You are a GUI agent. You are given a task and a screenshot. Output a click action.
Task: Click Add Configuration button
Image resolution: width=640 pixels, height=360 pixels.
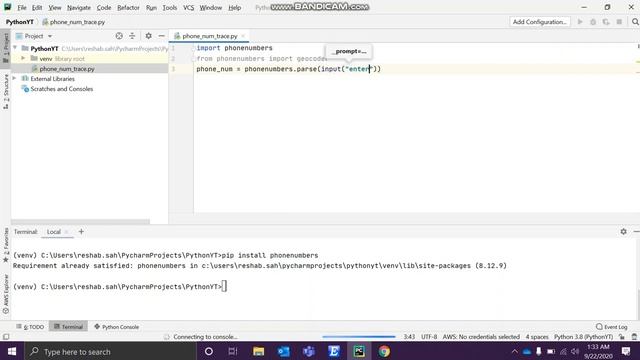(x=540, y=22)
